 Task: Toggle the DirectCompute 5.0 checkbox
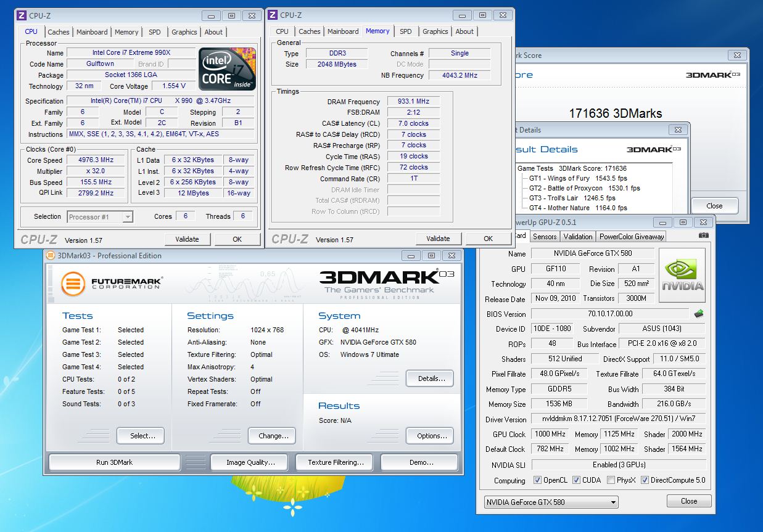(x=645, y=480)
